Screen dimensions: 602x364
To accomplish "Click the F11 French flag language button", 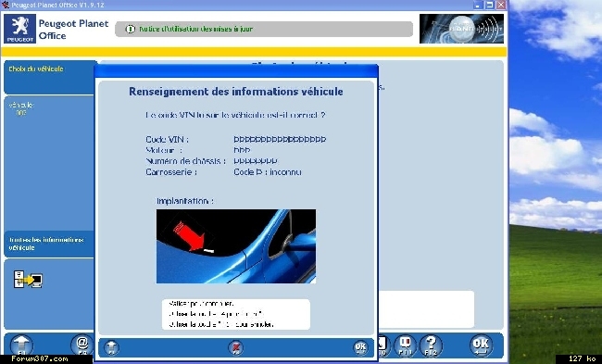I will (405, 345).
